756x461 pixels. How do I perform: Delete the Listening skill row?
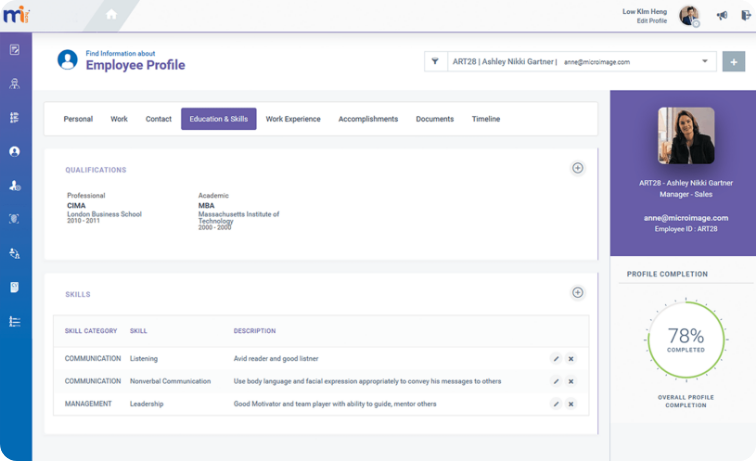[571, 359]
